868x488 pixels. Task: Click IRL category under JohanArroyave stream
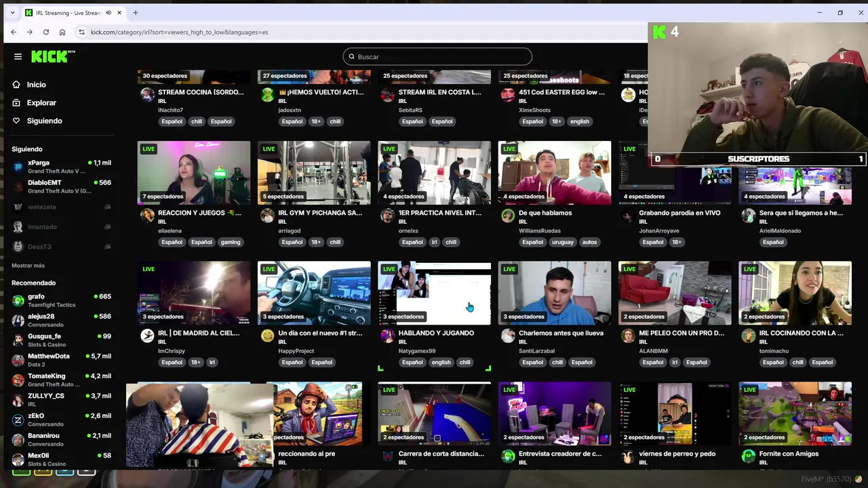pos(643,222)
